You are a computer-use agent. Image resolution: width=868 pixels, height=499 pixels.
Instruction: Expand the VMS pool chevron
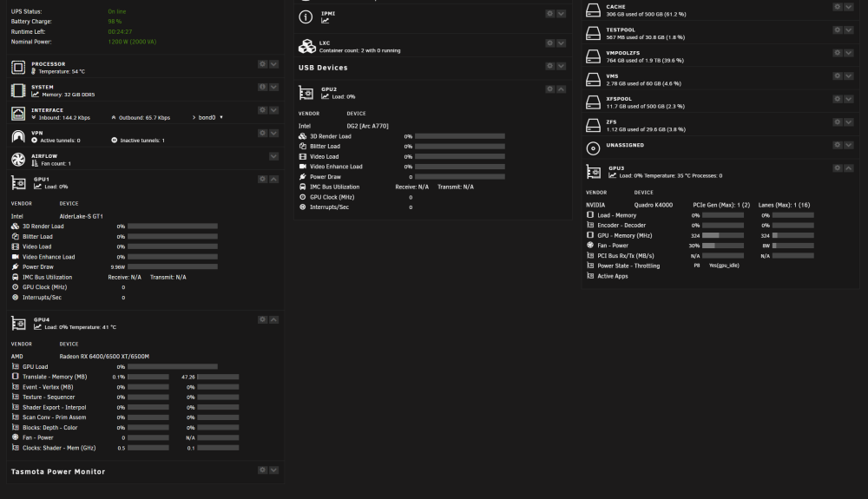849,76
